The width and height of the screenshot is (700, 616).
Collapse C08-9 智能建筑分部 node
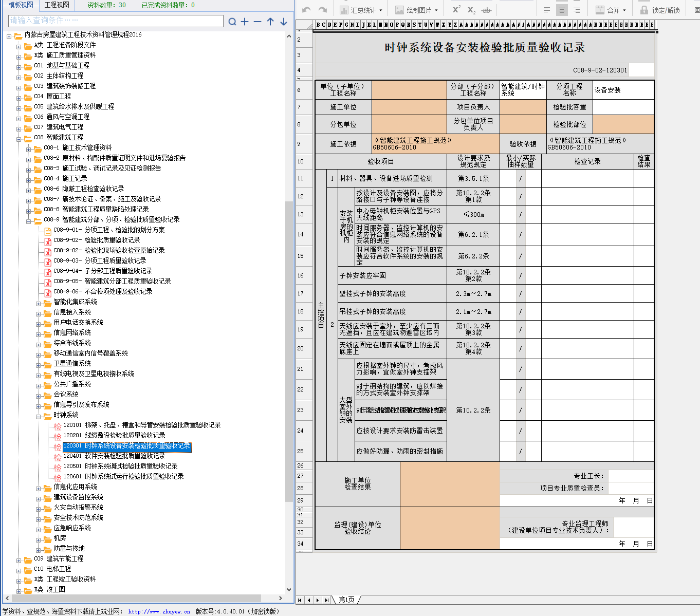tap(29, 221)
